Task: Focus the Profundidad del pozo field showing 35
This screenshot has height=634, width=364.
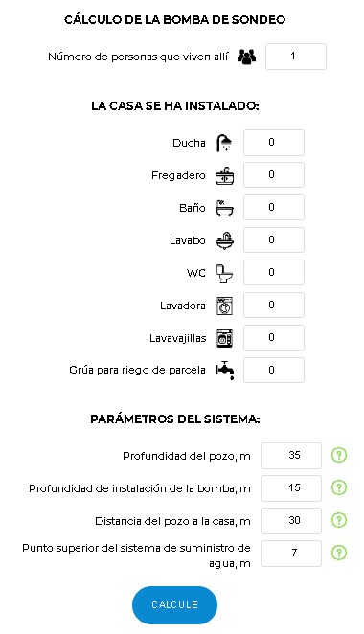Action: [x=291, y=456]
